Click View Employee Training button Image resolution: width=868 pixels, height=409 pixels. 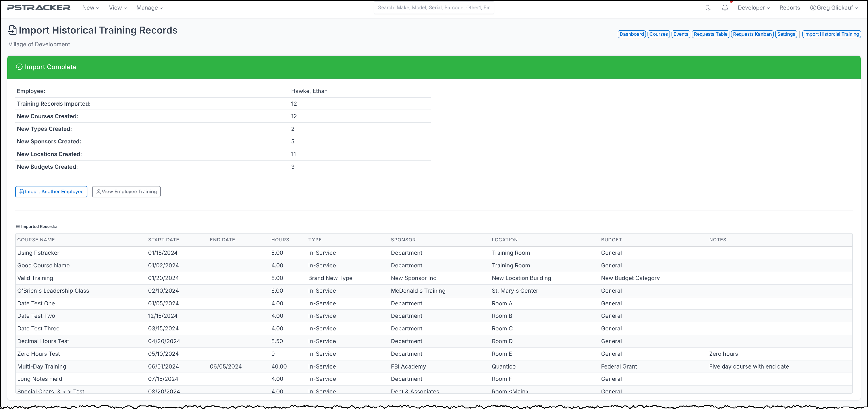pos(126,192)
